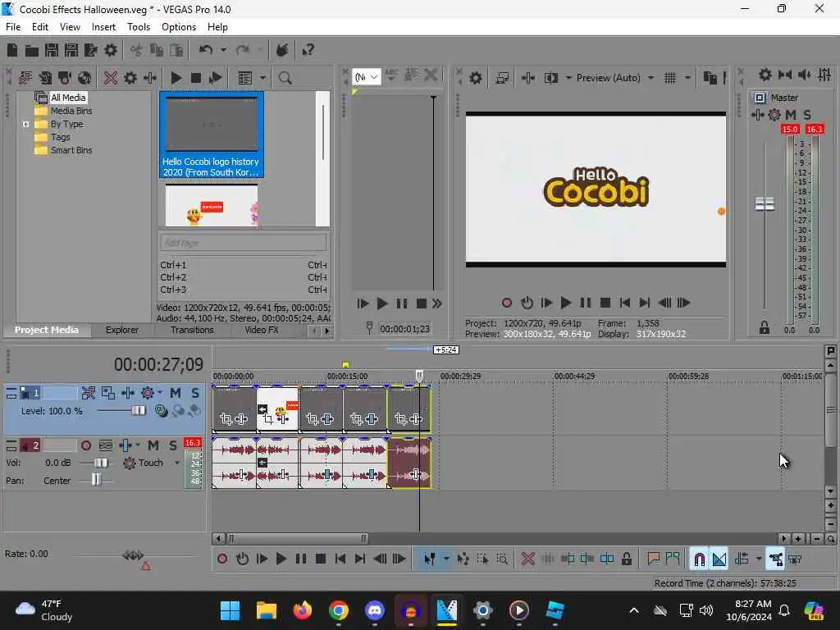The width and height of the screenshot is (840, 630).
Task: Click the overlays grid icon in preview
Action: click(670, 78)
